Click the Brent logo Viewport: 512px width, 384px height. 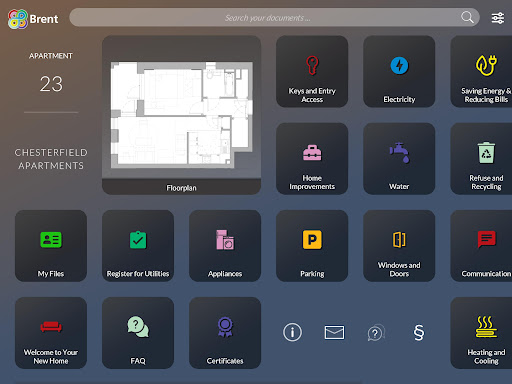pos(33,19)
